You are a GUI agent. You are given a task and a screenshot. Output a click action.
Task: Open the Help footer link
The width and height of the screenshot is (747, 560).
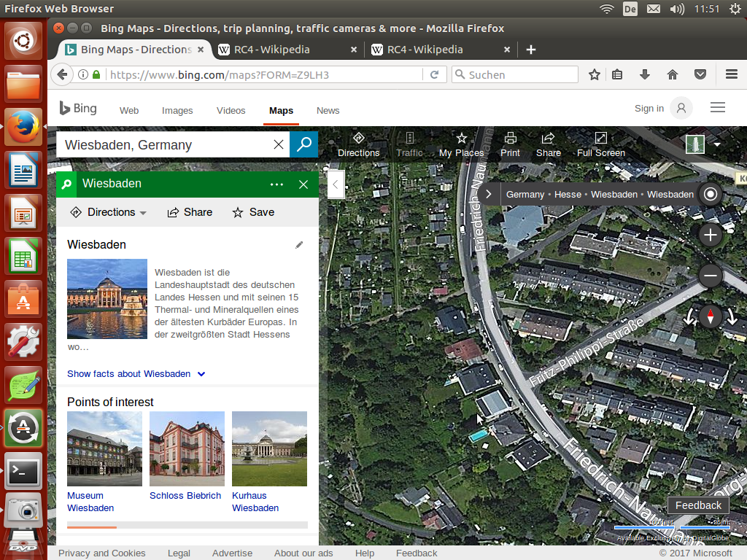click(365, 553)
